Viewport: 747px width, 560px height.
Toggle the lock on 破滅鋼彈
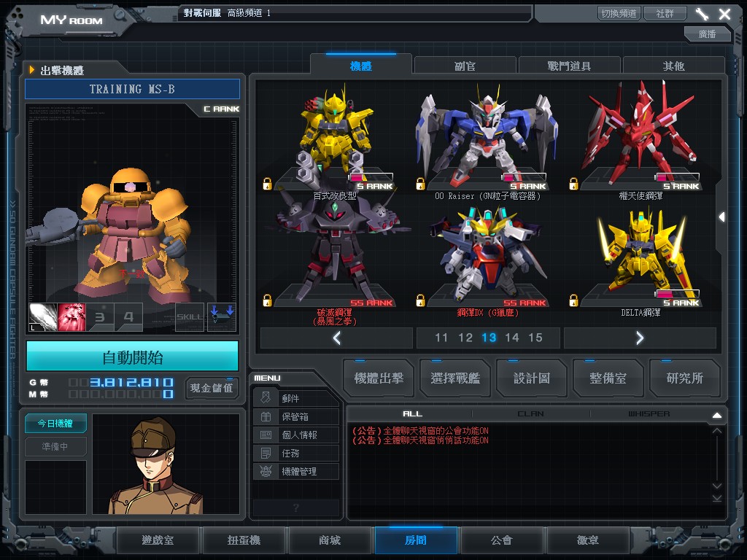[x=267, y=300]
